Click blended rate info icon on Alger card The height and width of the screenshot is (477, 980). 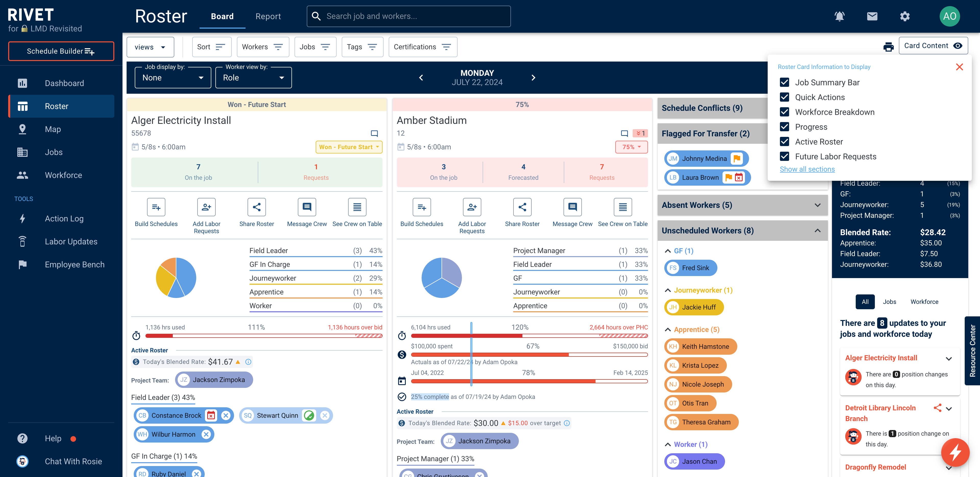pos(248,362)
